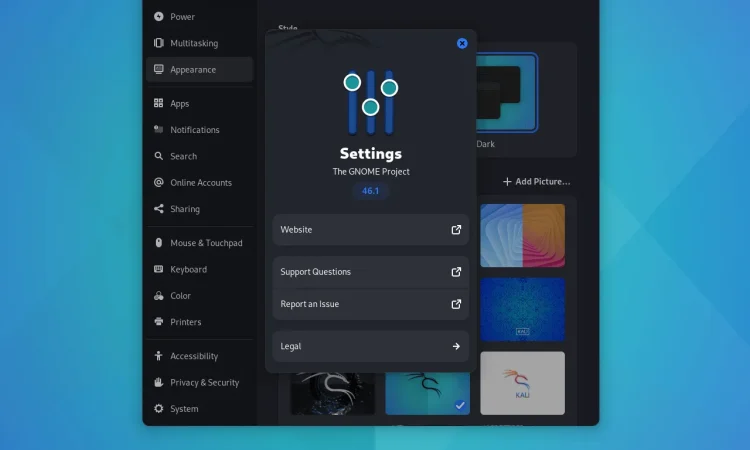Image resolution: width=750 pixels, height=450 pixels.
Task: Click the Sharing icon in sidebar
Action: coord(159,209)
